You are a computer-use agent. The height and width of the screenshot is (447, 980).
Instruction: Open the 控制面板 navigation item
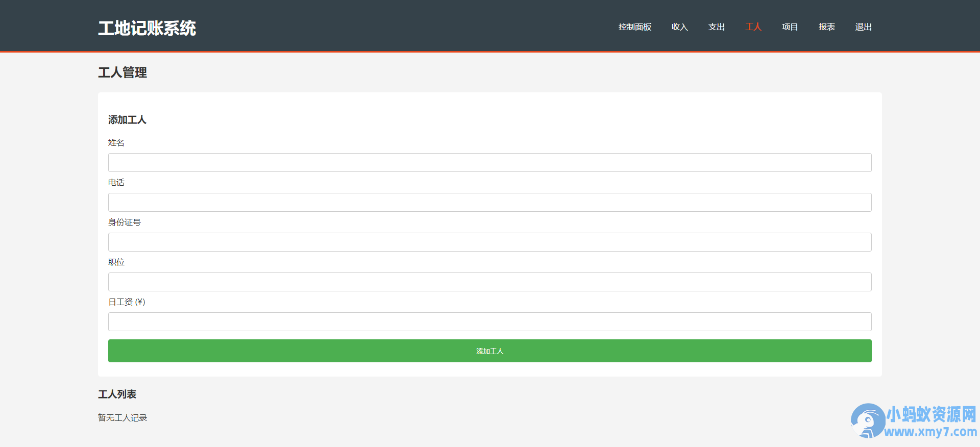[634, 27]
